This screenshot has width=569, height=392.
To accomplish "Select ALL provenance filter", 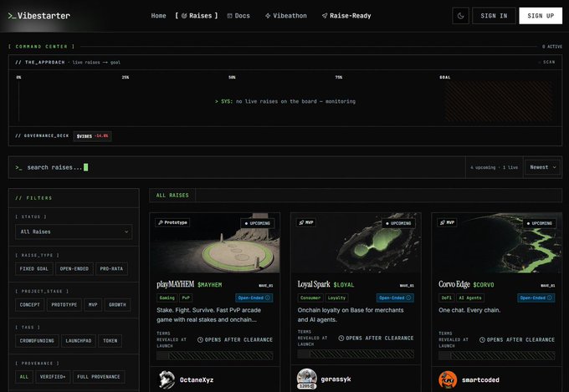I will pyautogui.click(x=24, y=377).
